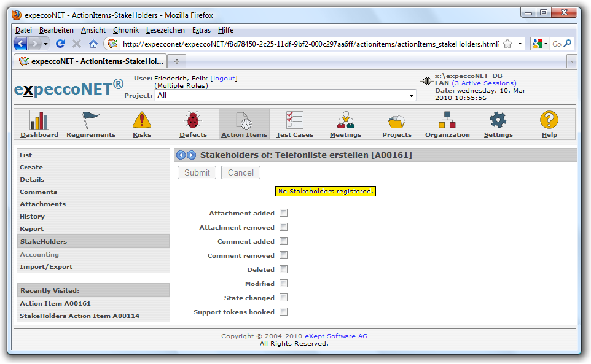Toggle the Comment removed checkbox
591x364 pixels.
(x=284, y=255)
